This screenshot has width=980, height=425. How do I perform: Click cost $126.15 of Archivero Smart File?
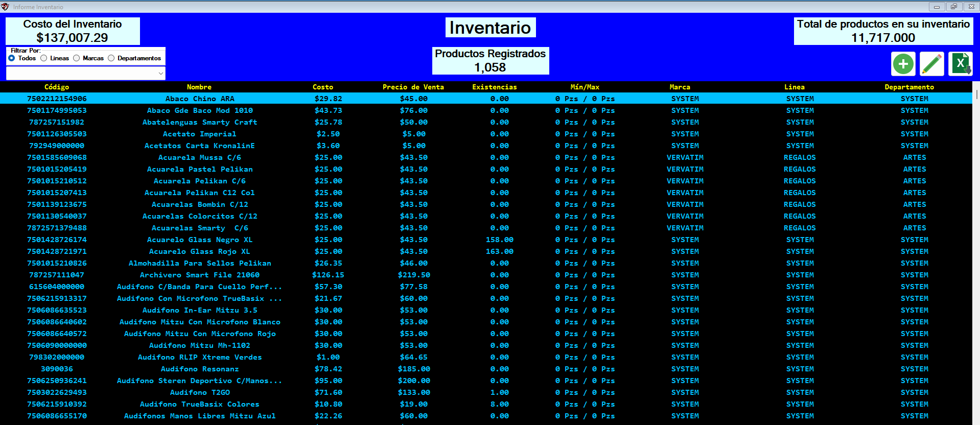328,275
